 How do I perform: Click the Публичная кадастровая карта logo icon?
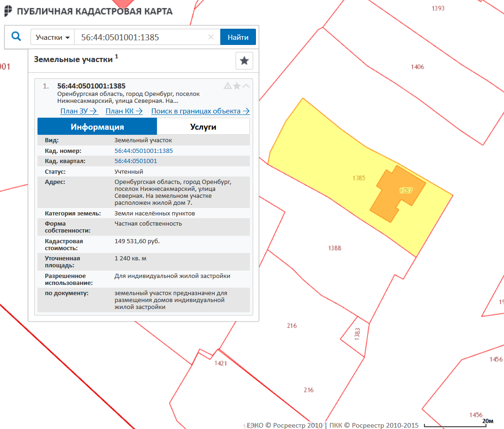(x=8, y=11)
